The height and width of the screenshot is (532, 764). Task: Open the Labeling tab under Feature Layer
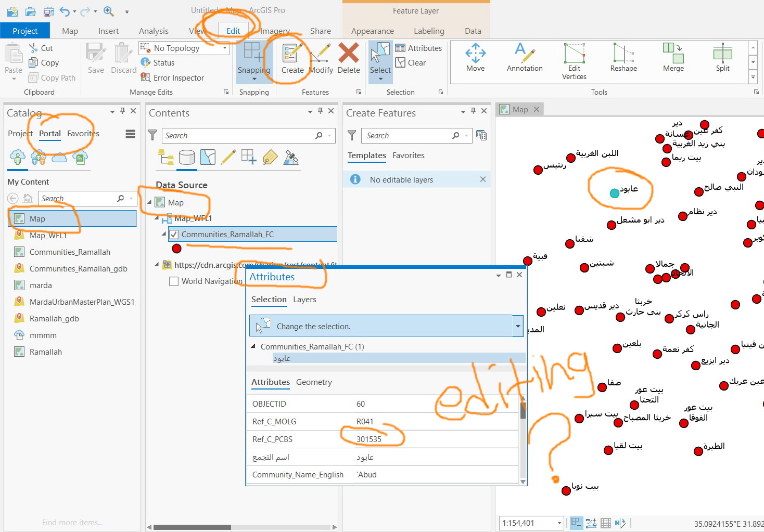[x=429, y=31]
